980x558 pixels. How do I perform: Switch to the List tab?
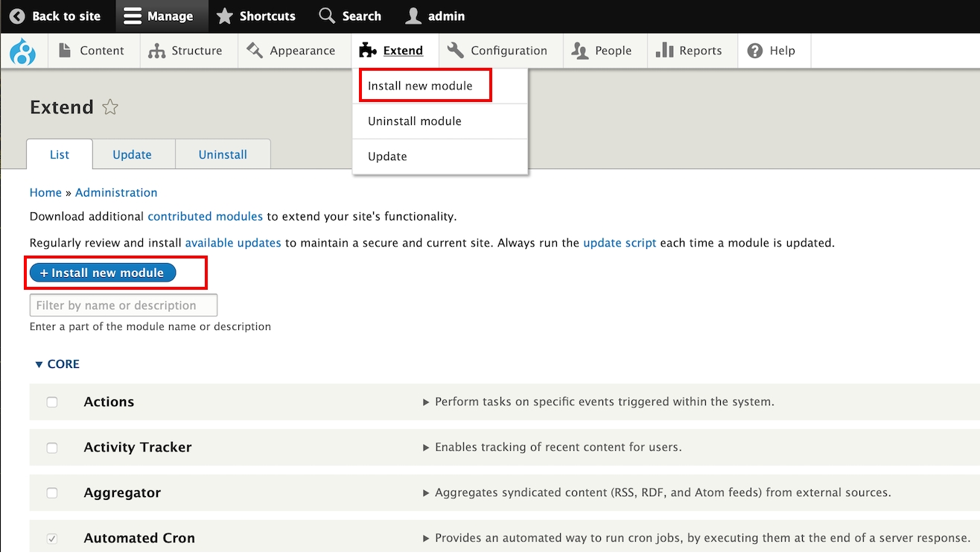(60, 154)
